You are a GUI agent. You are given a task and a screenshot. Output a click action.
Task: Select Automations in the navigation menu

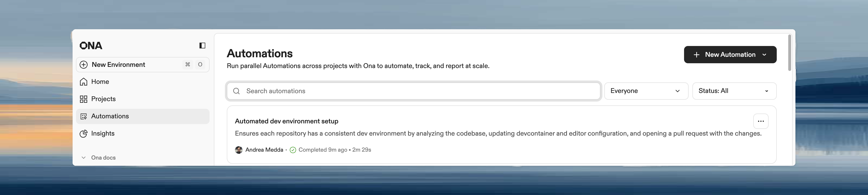coord(110,116)
